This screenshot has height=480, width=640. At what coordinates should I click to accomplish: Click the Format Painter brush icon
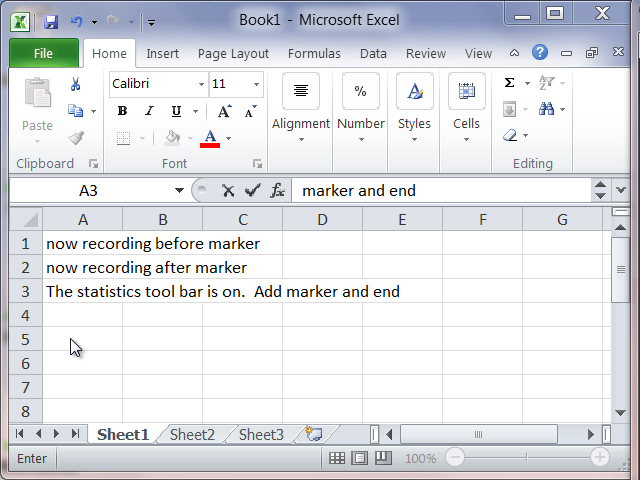coord(76,138)
